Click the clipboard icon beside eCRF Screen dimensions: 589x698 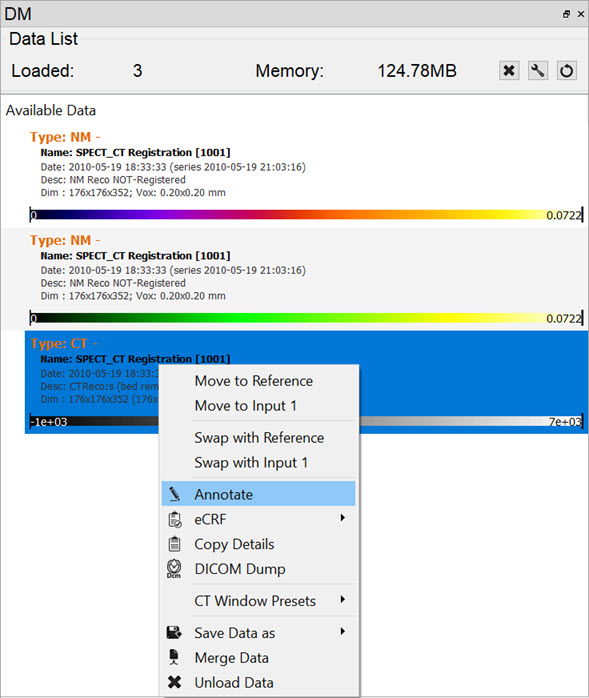[174, 519]
